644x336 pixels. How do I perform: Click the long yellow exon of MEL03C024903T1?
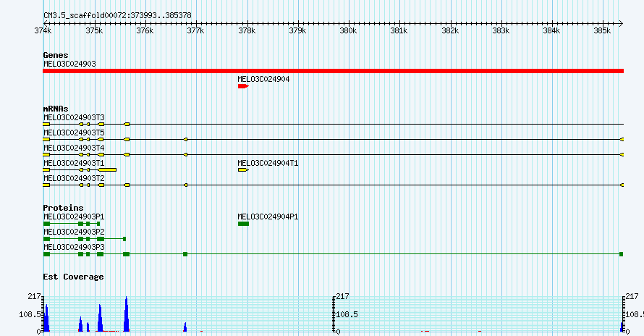(107, 170)
